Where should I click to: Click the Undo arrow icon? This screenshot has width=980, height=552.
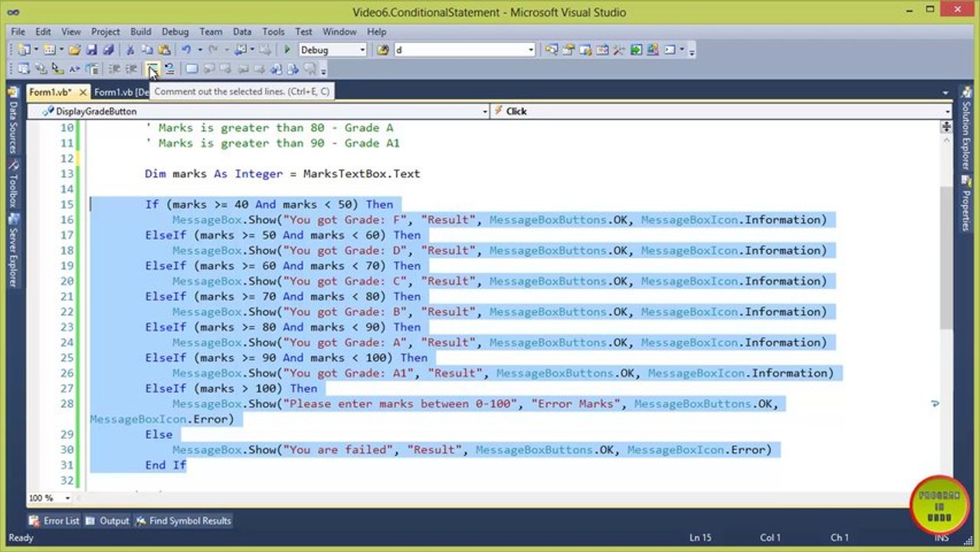point(186,50)
